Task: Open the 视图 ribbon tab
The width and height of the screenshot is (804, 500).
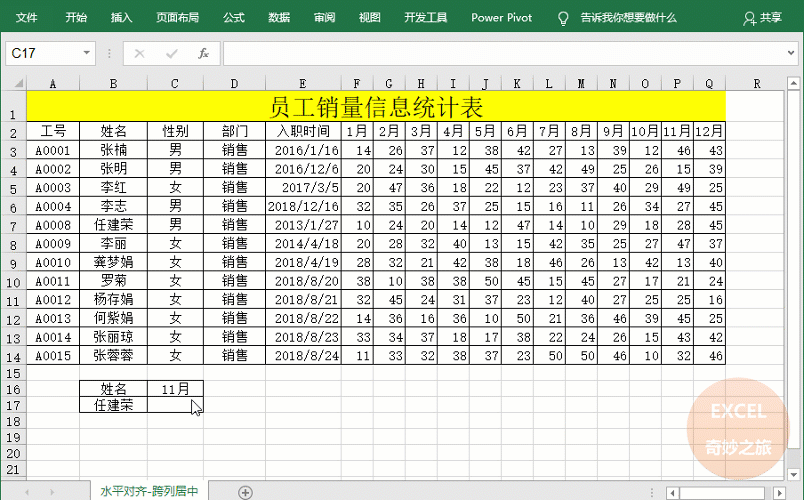Action: coord(370,17)
